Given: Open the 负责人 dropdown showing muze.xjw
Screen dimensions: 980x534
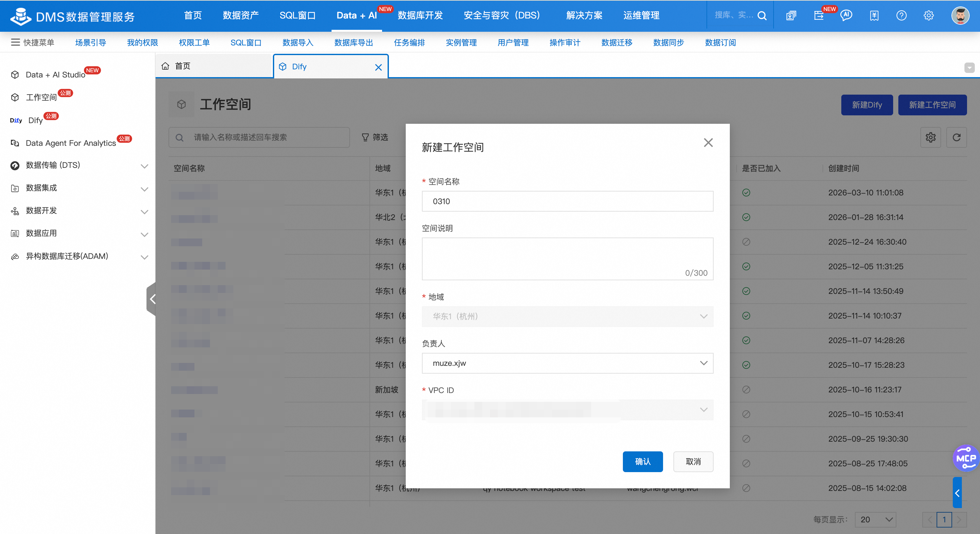Looking at the screenshot, I should click(x=567, y=363).
